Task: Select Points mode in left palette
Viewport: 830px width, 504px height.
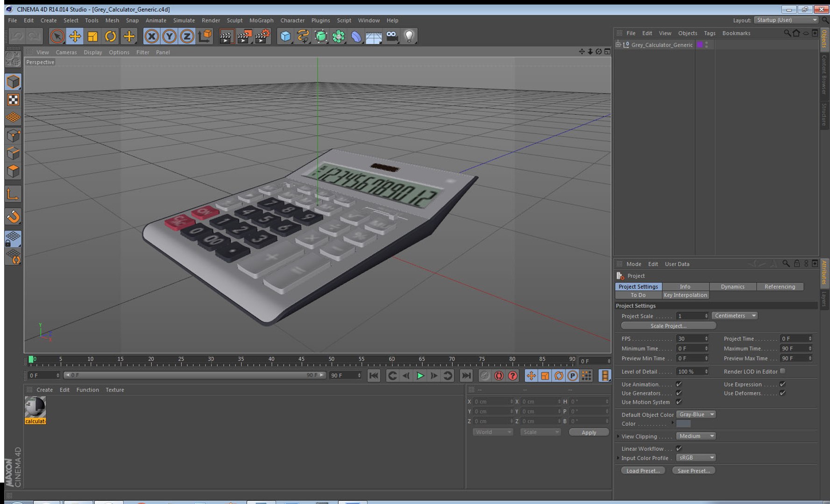Action: [x=13, y=136]
